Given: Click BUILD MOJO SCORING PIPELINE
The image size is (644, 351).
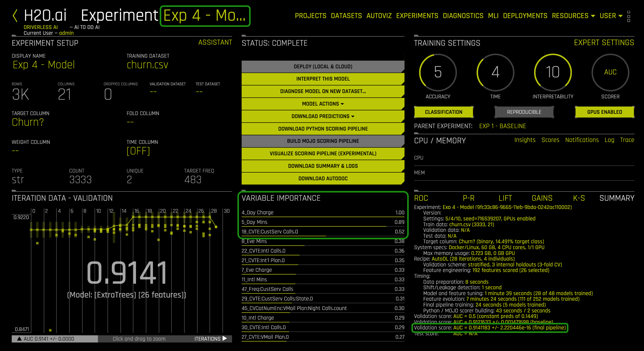Looking at the screenshot, I should coord(323,141).
